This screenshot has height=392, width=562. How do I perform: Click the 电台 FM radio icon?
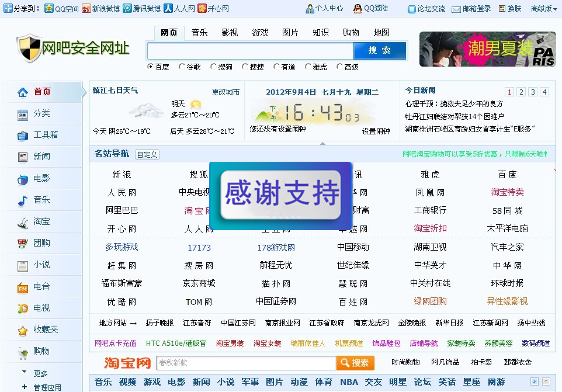23,288
